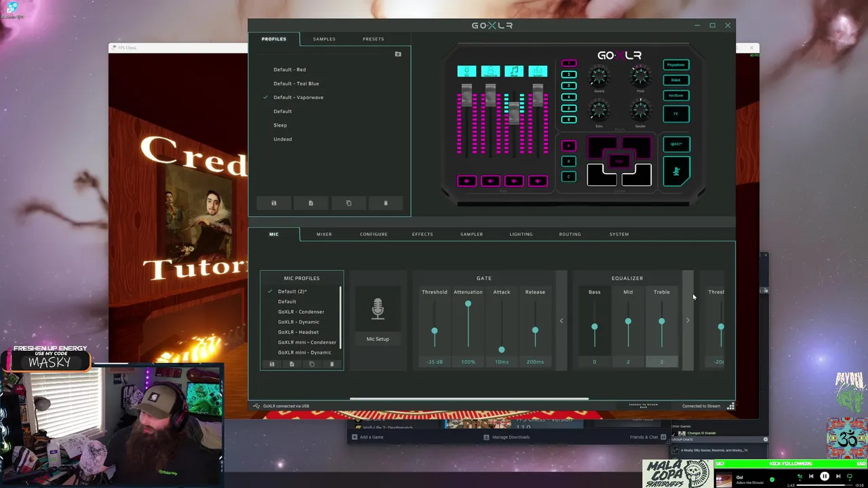Click the bleep censor button
The image size is (868, 488).
tap(676, 144)
